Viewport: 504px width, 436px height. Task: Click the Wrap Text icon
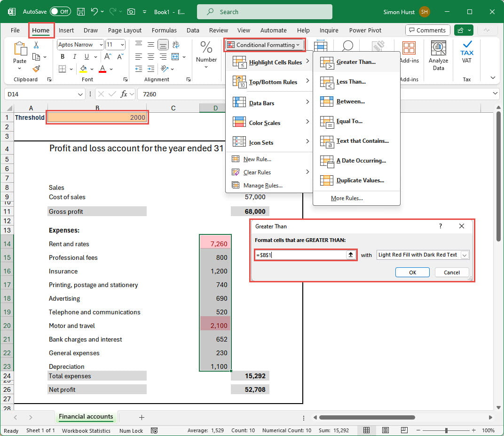point(175,45)
